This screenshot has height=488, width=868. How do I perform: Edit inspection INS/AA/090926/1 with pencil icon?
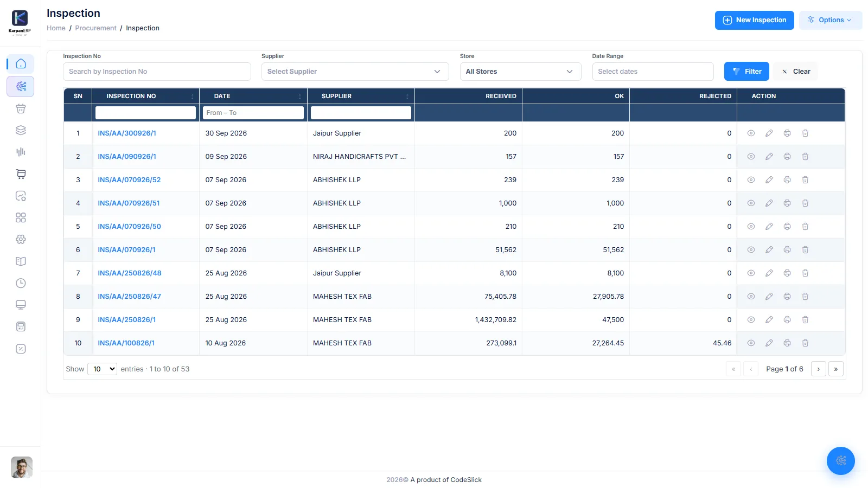769,157
